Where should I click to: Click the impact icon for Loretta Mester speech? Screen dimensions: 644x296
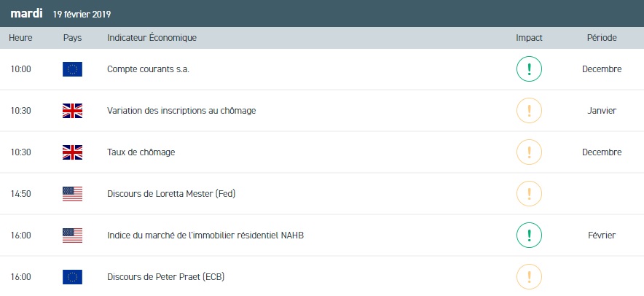click(x=529, y=194)
